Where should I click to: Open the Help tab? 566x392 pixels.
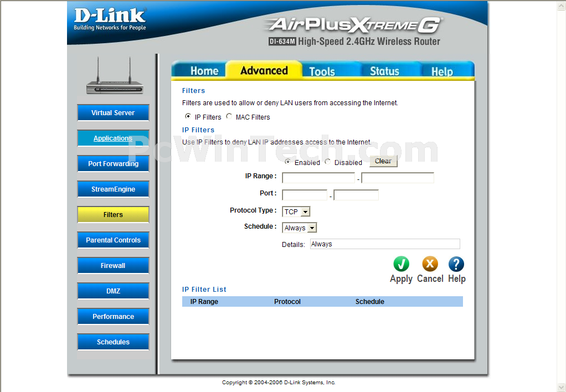[x=442, y=71]
